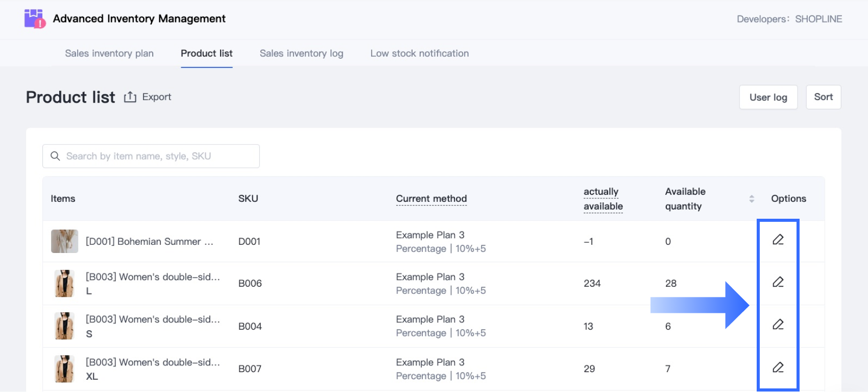Click edit pencil for SKU B006

point(778,282)
